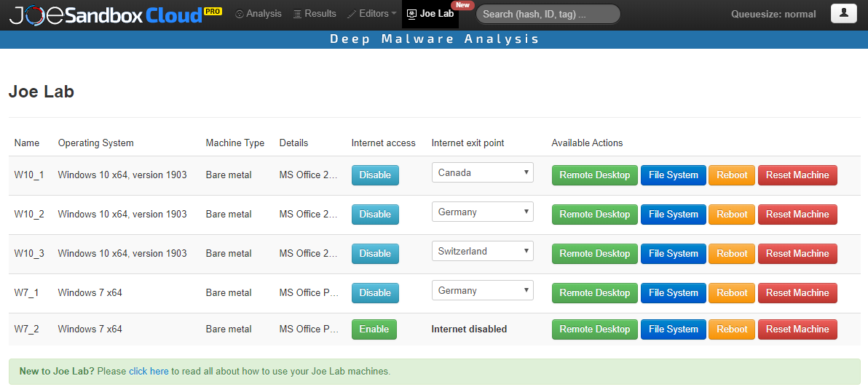The width and height of the screenshot is (868, 392).
Task: Select the W7_2 machine name cell
Action: click(x=26, y=329)
